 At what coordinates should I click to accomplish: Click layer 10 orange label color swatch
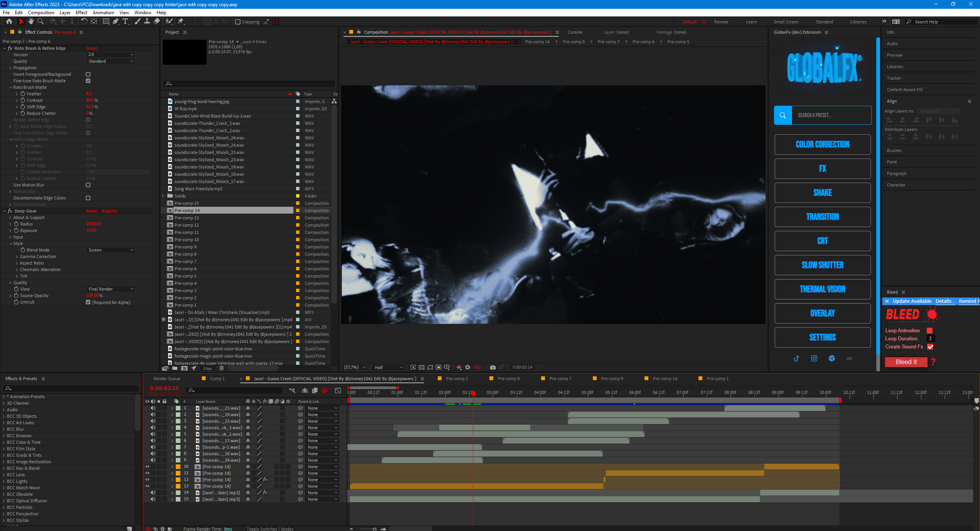(x=178, y=467)
